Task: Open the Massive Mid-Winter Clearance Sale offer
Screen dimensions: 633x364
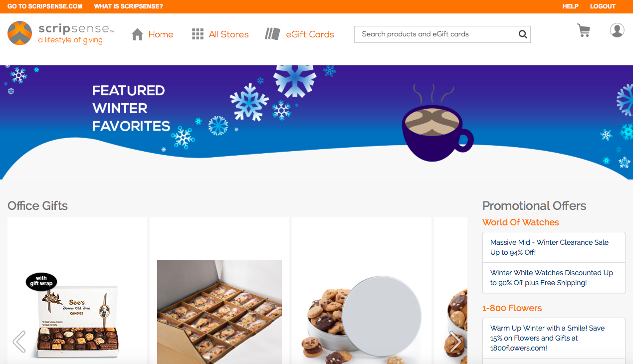Action: coord(554,247)
